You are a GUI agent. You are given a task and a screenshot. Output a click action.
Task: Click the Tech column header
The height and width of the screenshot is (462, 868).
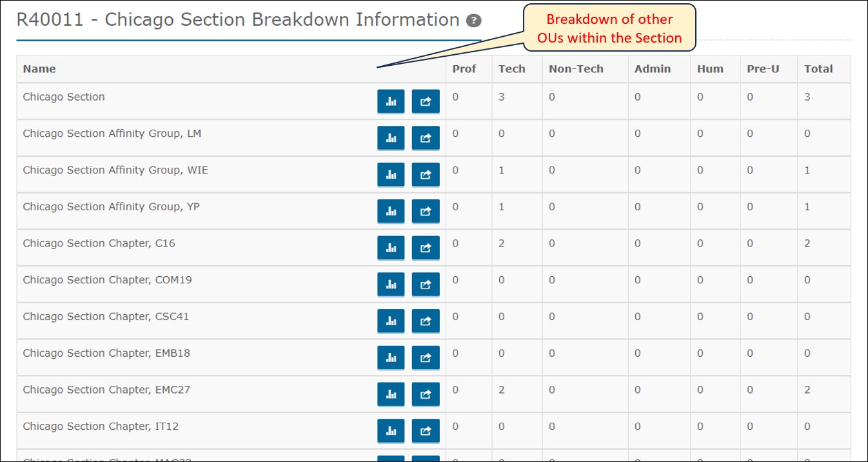pos(512,69)
